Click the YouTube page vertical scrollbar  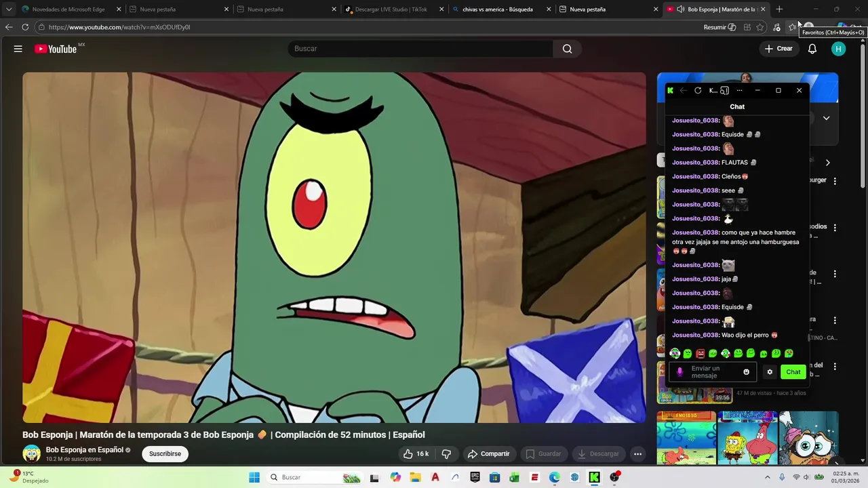click(x=863, y=115)
